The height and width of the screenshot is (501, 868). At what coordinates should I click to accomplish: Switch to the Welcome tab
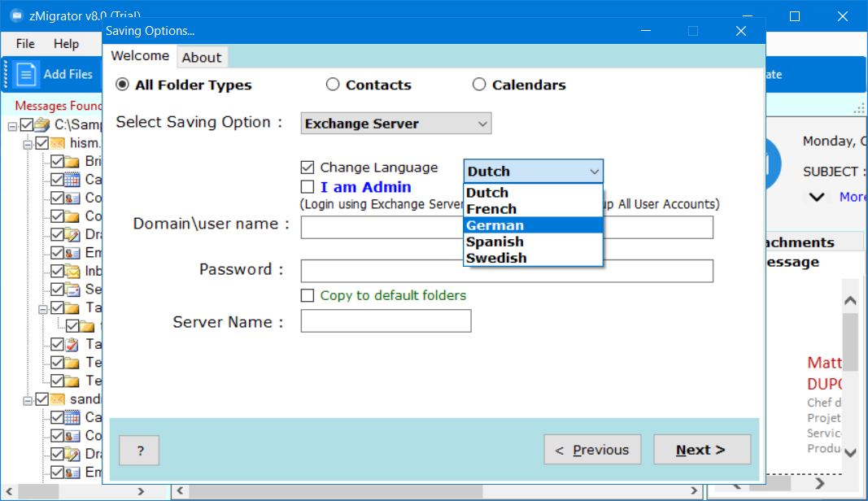tap(140, 56)
